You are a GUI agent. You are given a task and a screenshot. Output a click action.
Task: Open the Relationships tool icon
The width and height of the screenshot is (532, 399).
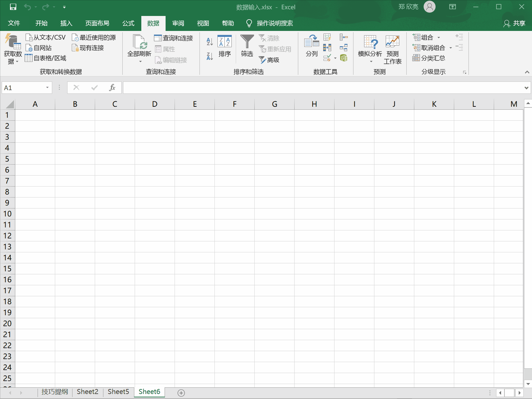point(343,48)
